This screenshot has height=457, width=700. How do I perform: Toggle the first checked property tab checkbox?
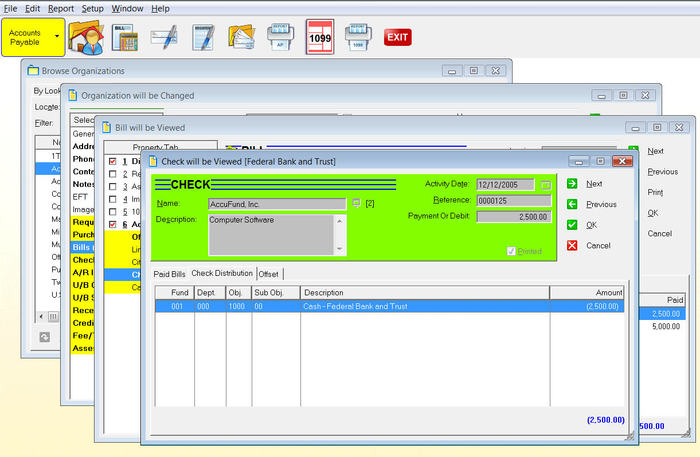(112, 161)
